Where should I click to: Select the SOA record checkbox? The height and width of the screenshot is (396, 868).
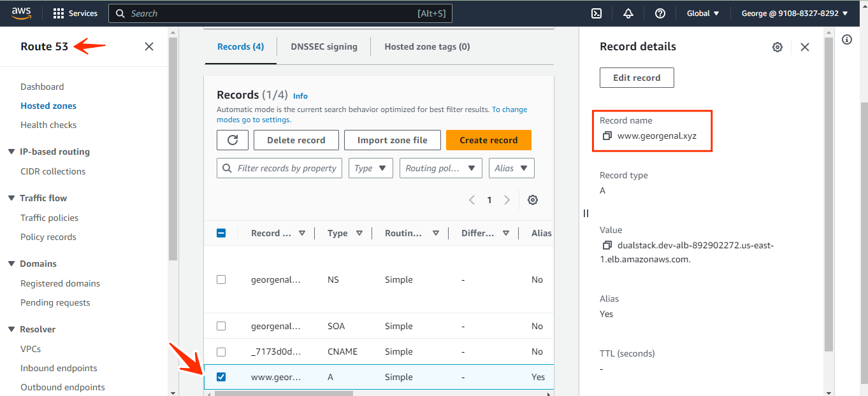(221, 326)
